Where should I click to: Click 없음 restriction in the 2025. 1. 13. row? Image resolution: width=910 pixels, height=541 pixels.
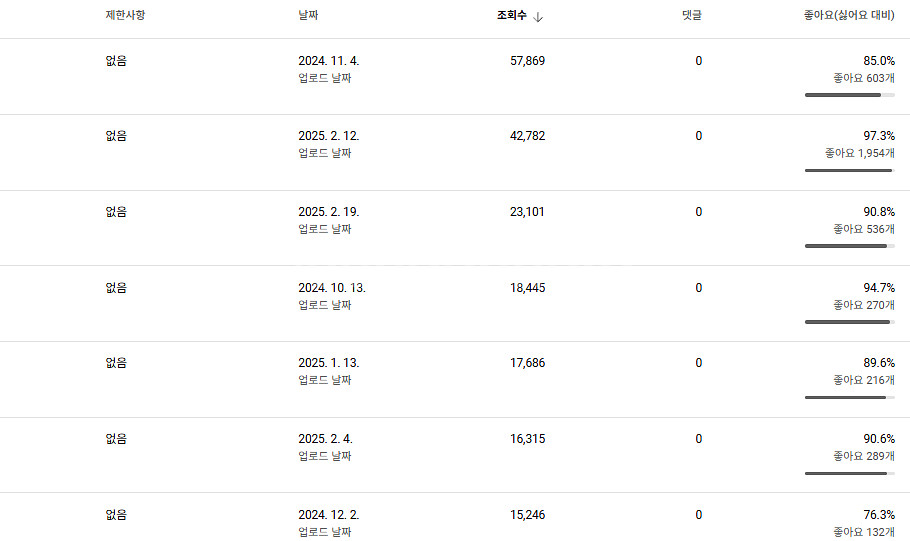(x=116, y=363)
